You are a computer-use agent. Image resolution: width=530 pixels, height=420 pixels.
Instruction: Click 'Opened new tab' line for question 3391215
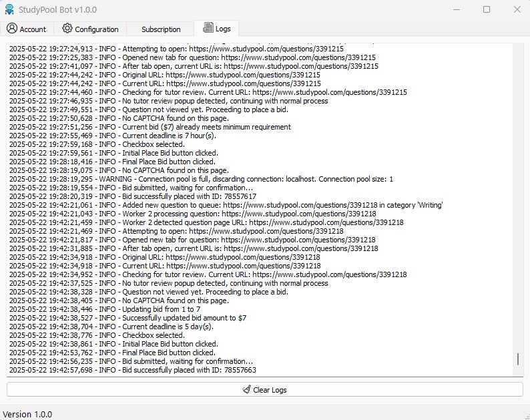point(192,57)
